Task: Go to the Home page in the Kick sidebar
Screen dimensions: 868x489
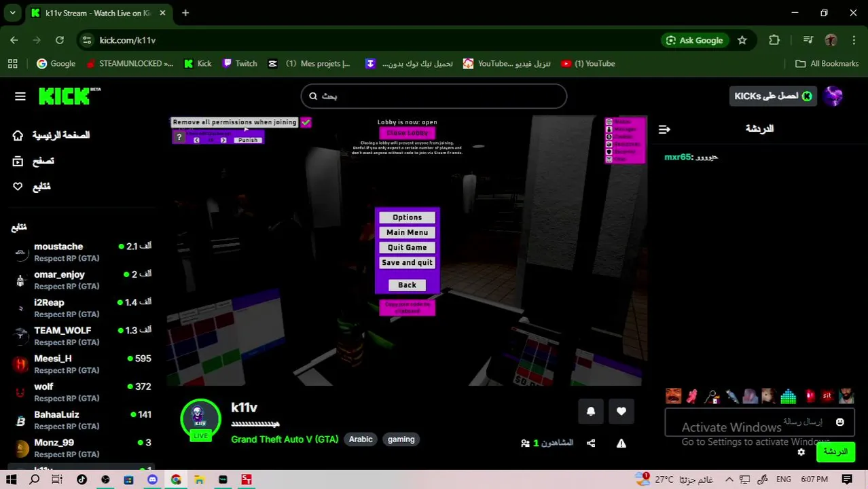Action: click(52, 135)
